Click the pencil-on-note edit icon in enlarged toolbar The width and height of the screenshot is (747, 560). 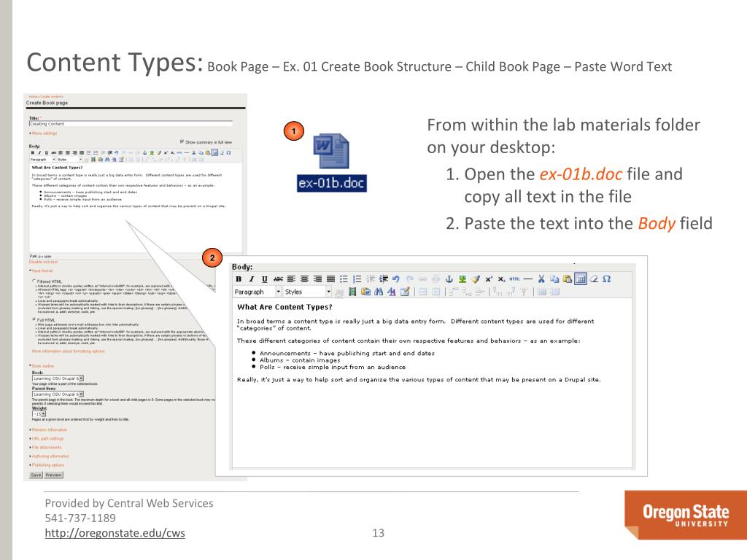point(405,292)
